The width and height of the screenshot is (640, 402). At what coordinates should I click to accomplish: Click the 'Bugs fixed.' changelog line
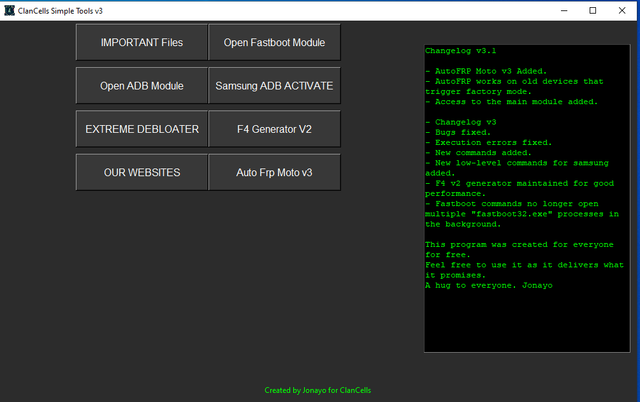[x=458, y=133]
